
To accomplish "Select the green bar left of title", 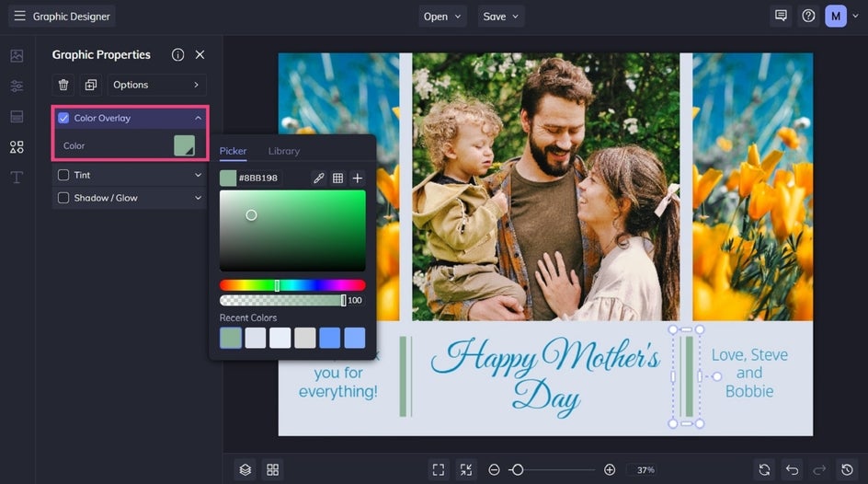I will [x=404, y=376].
